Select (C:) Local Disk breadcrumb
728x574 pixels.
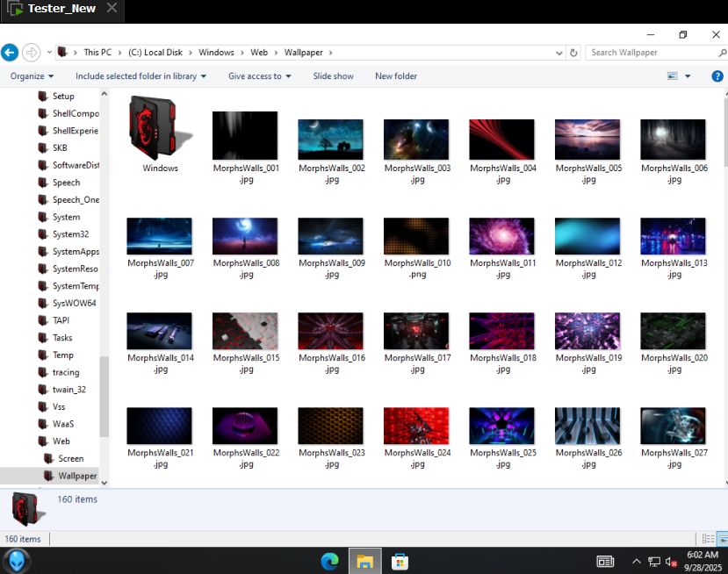click(x=155, y=53)
